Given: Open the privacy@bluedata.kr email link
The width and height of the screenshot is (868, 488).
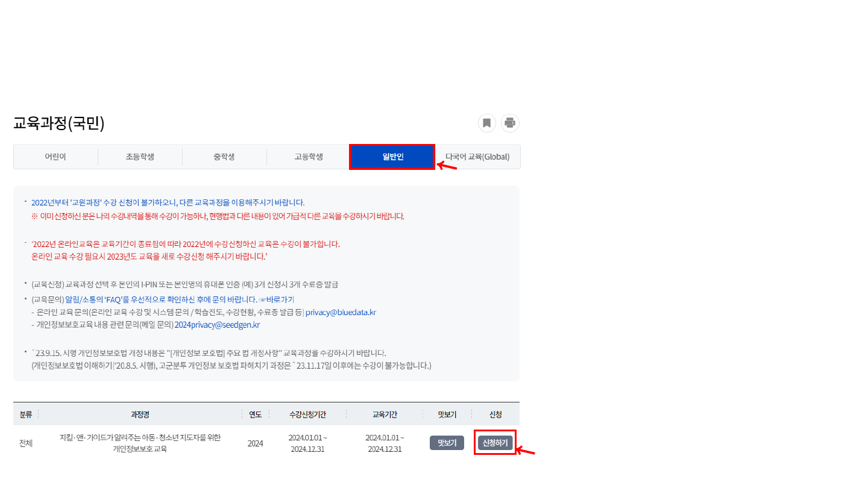Looking at the screenshot, I should 341,311.
